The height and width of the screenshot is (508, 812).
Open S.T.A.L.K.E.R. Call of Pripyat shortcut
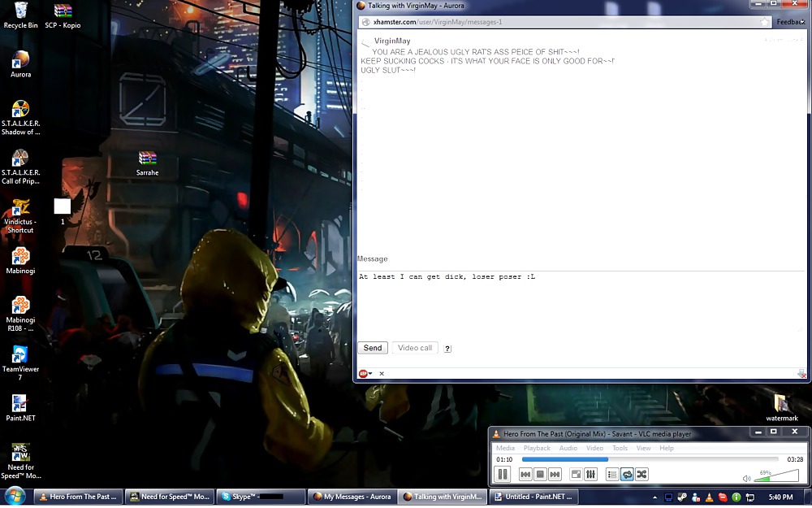pos(21,167)
